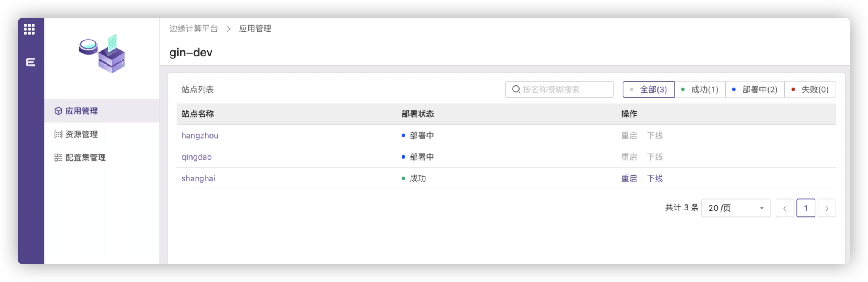Image resolution: width=868 pixels, height=282 pixels.
Task: Click the 资源管理 sidebar icon
Action: (58, 134)
